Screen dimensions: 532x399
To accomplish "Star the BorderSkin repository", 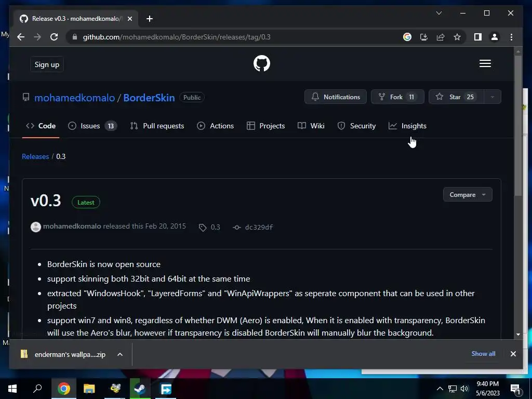I will point(456,97).
